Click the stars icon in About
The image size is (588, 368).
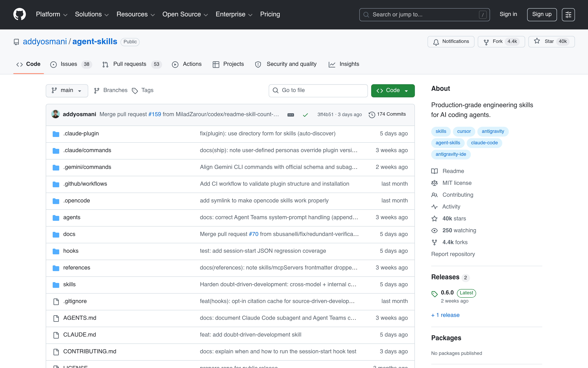click(x=434, y=219)
